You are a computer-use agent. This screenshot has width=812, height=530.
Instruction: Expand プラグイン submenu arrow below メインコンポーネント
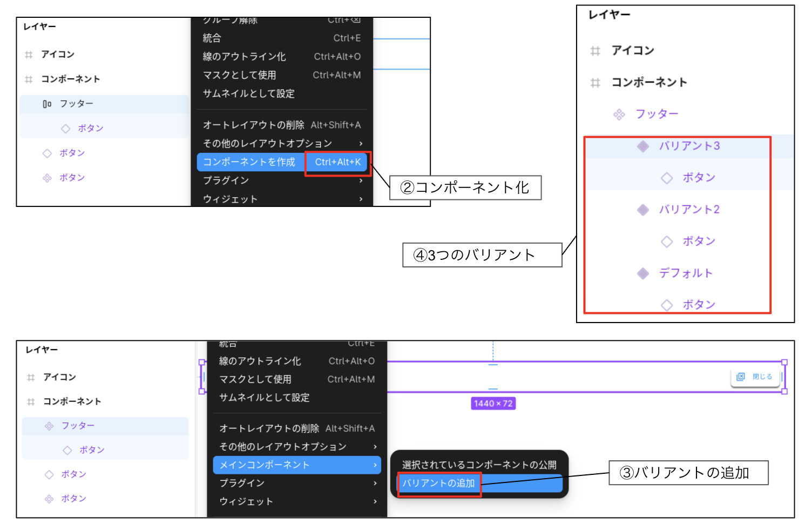point(375,483)
